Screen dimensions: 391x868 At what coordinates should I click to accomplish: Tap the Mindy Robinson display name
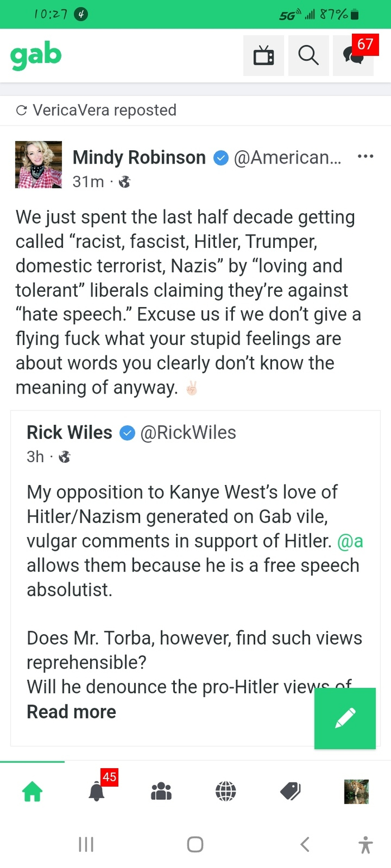pos(139,158)
